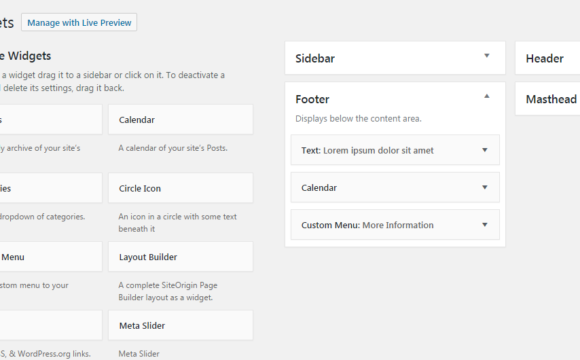The height and width of the screenshot is (360, 580).
Task: Collapse the Footer widget area arrow
Action: pyautogui.click(x=487, y=96)
